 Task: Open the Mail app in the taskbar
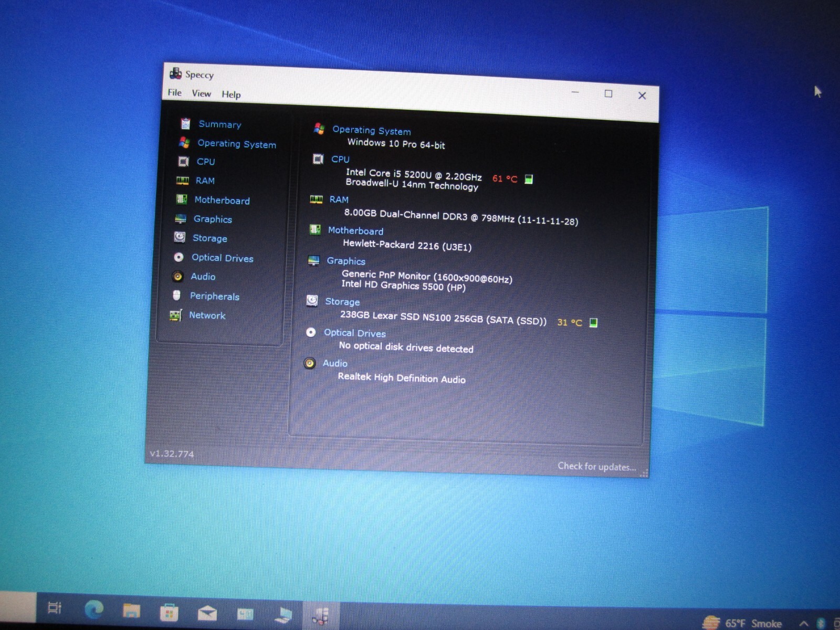[x=207, y=612]
